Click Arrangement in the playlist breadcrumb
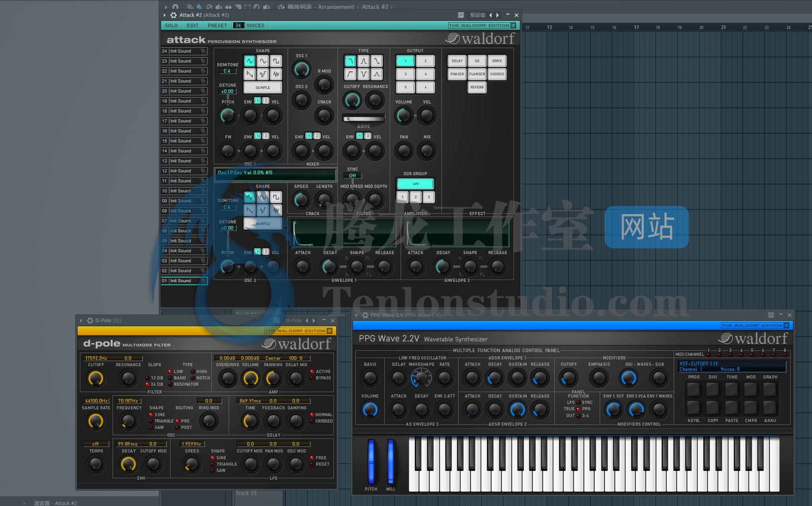The image size is (812, 506). (336, 7)
